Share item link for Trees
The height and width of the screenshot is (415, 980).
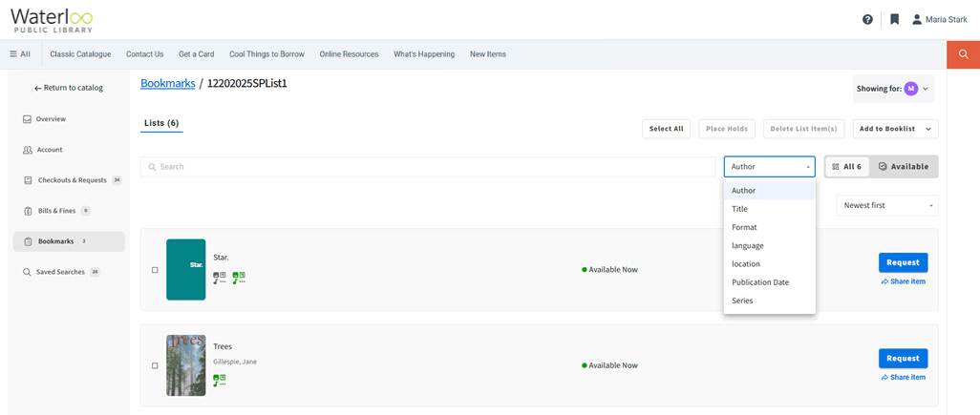point(904,378)
